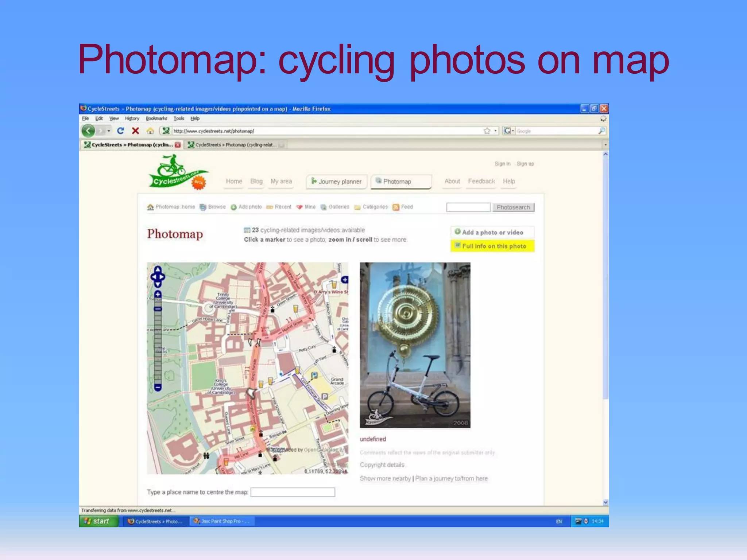Open the Help menu in the menu bar
This screenshot has height=560, width=747.
[195, 118]
